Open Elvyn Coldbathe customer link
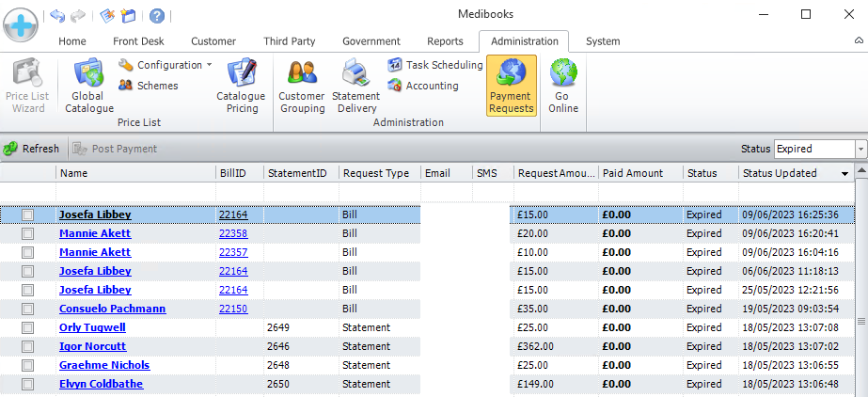This screenshot has height=397, width=868. click(x=97, y=384)
